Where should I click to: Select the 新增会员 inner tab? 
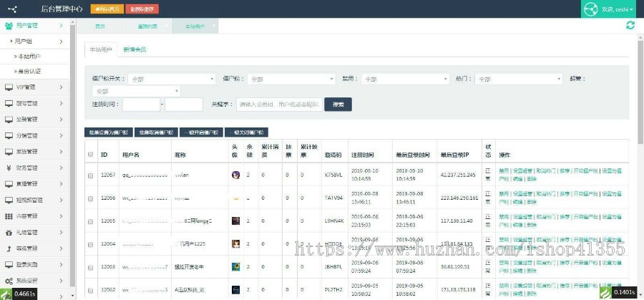pyautogui.click(x=135, y=49)
